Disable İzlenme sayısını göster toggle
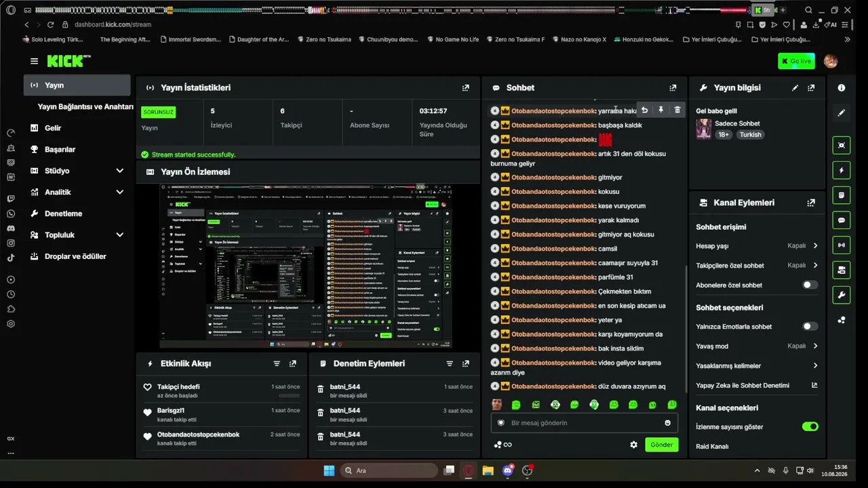The height and width of the screenshot is (488, 868). (x=810, y=426)
